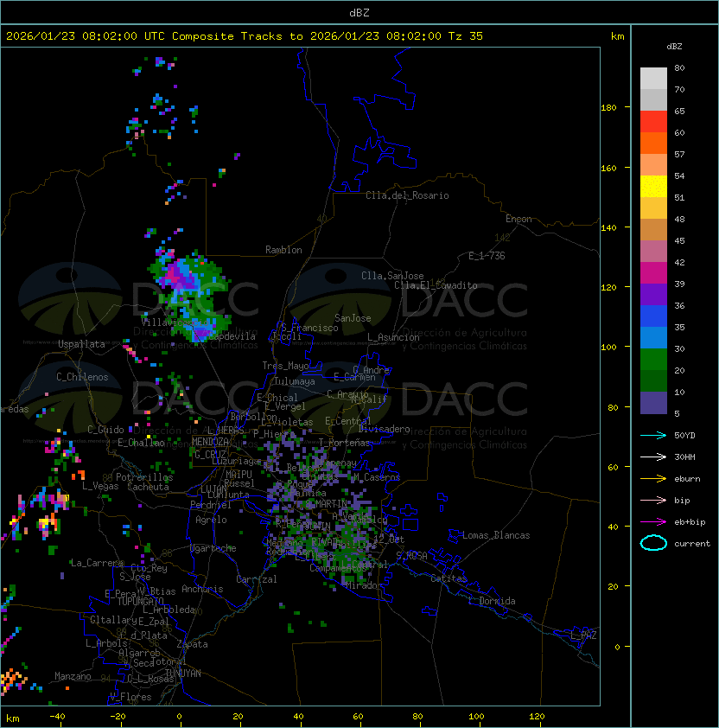Click the 'Carrizal' place label
Screen dimensions: 719x728
coord(257,579)
